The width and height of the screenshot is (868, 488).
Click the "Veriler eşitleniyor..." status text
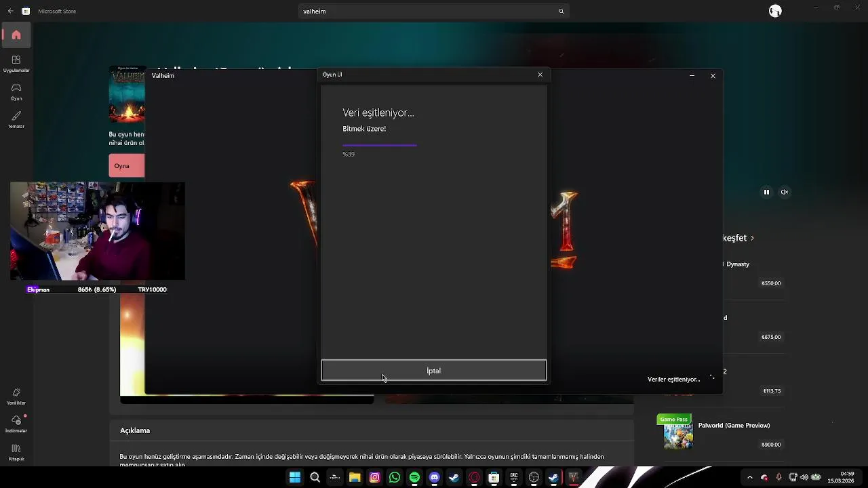pyautogui.click(x=673, y=380)
